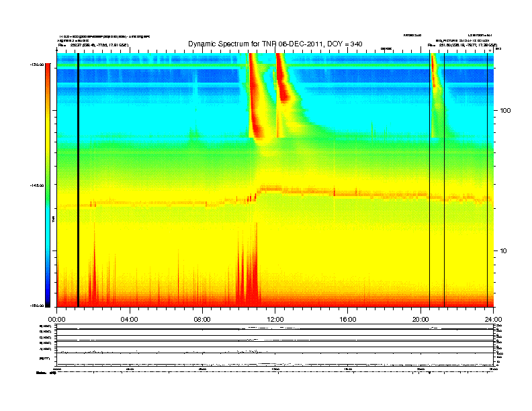Viewport: 532px width, 411px height.
Task: Click the vertical rainbow color scale bar
Action: [x=48, y=185]
